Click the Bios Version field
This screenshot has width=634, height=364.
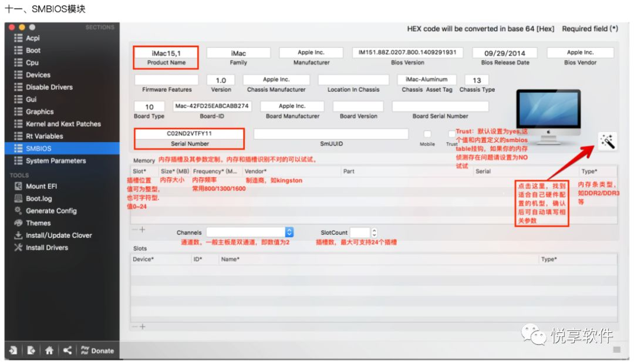[x=407, y=53]
